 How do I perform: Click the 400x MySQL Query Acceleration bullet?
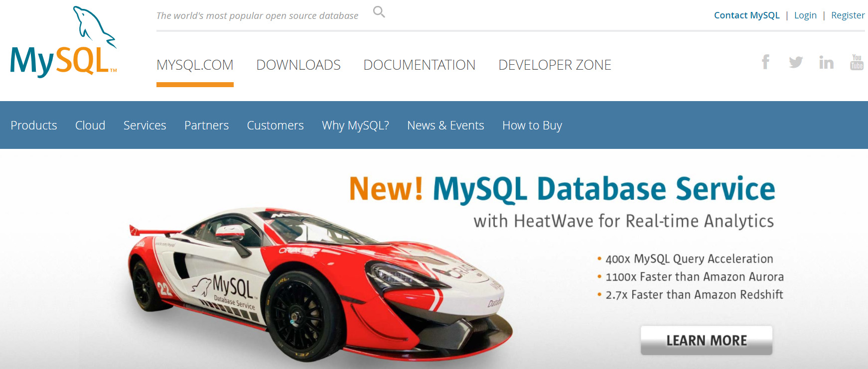(x=686, y=259)
